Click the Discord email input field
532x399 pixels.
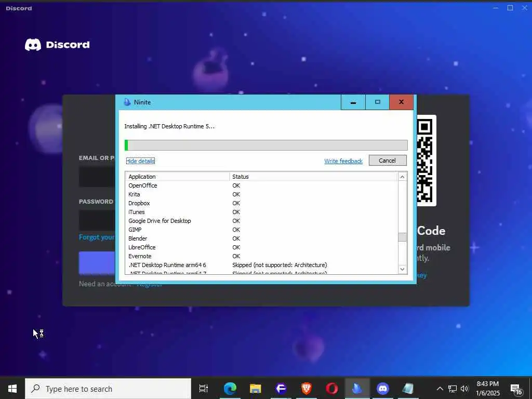(97, 177)
